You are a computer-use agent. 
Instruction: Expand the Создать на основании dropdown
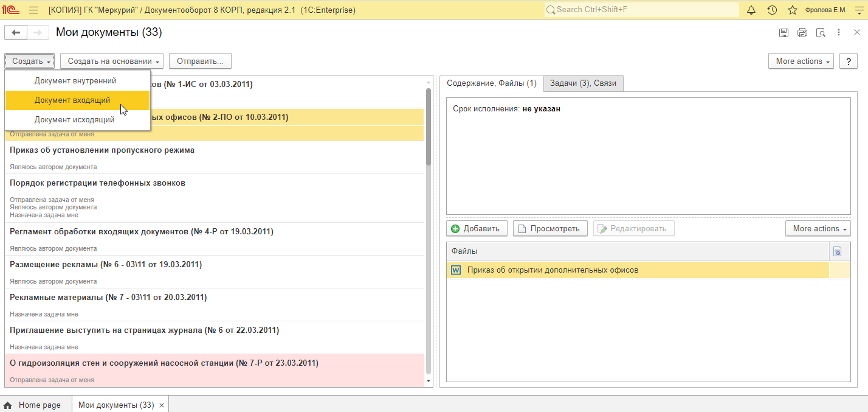click(x=112, y=61)
